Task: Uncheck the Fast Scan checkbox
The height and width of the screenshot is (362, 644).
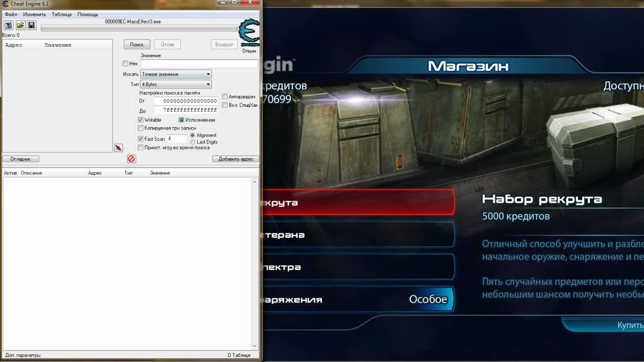Action: (x=140, y=139)
